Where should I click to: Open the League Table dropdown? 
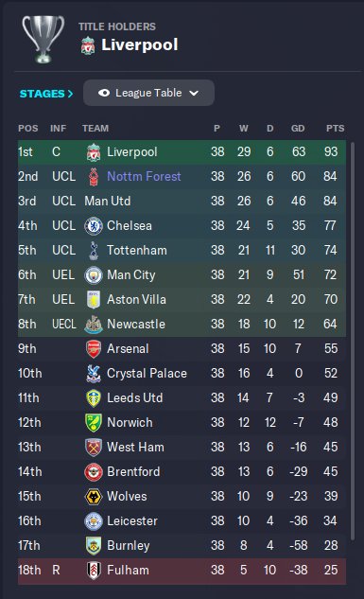(x=148, y=93)
